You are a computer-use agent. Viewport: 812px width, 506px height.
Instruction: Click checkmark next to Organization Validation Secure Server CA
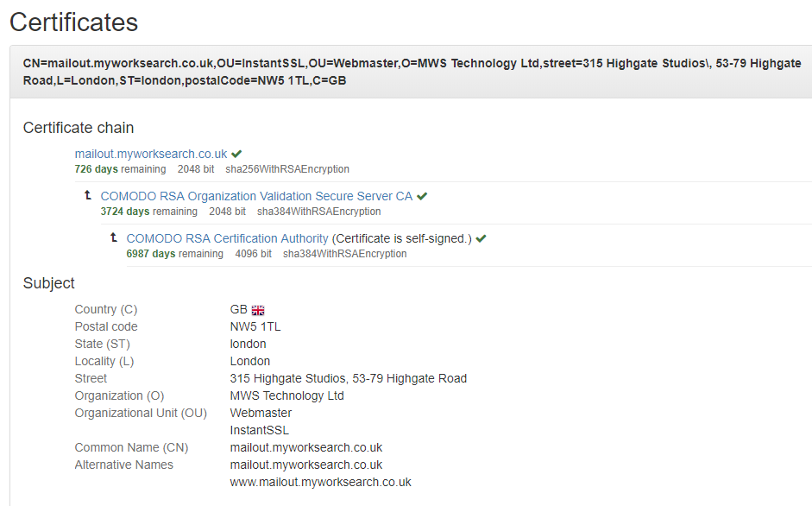click(422, 197)
